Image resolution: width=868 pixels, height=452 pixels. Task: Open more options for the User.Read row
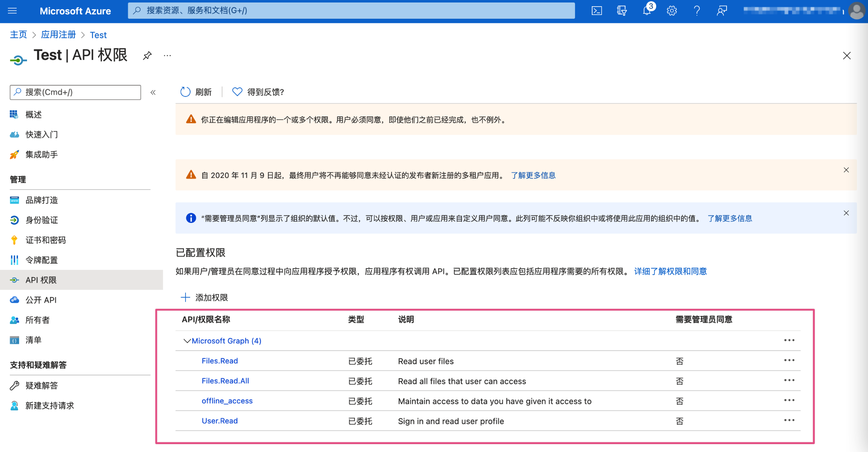[x=789, y=420]
